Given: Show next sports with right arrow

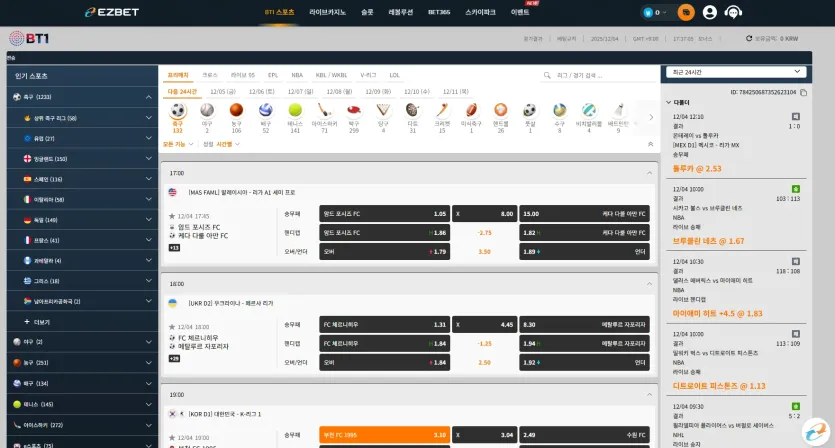Looking at the screenshot, I should tap(651, 117).
